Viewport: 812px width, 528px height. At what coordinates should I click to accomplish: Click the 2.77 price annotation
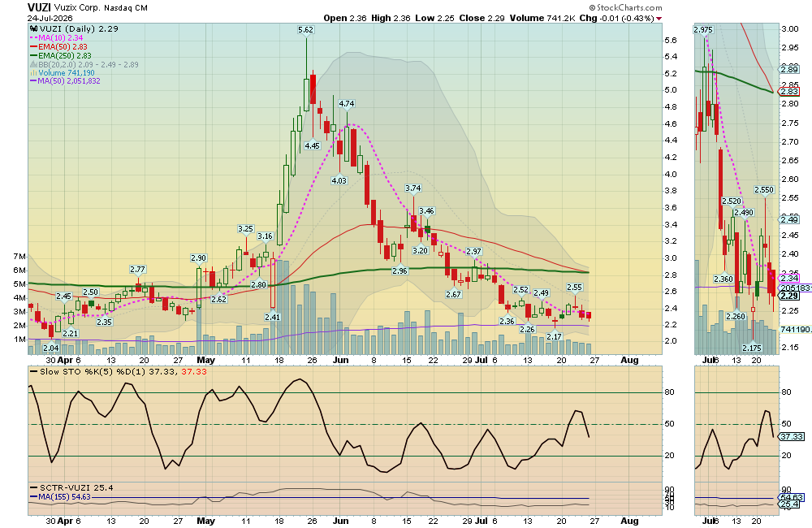point(138,270)
